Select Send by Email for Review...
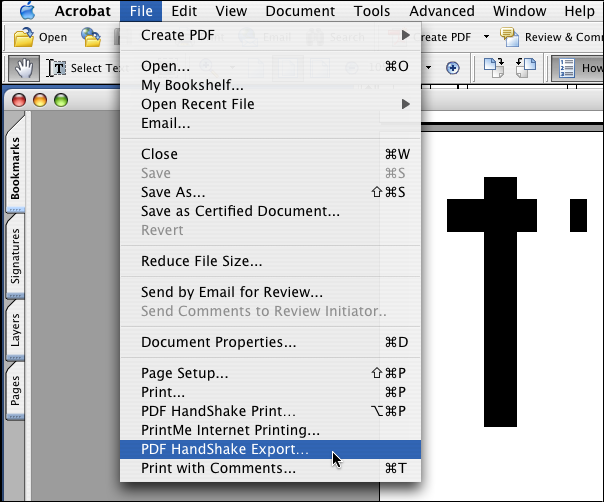Screen dimensions: 604x502 270,292
